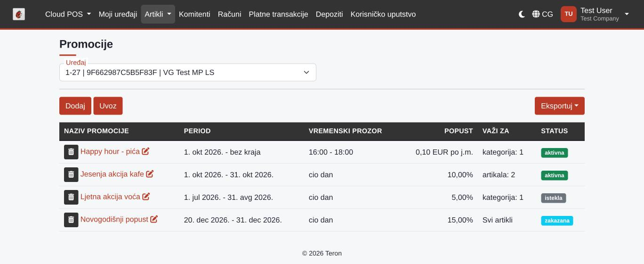Screen dimensions: 644x264
Task: Click the 15,00% discount value
Action: (x=460, y=220)
